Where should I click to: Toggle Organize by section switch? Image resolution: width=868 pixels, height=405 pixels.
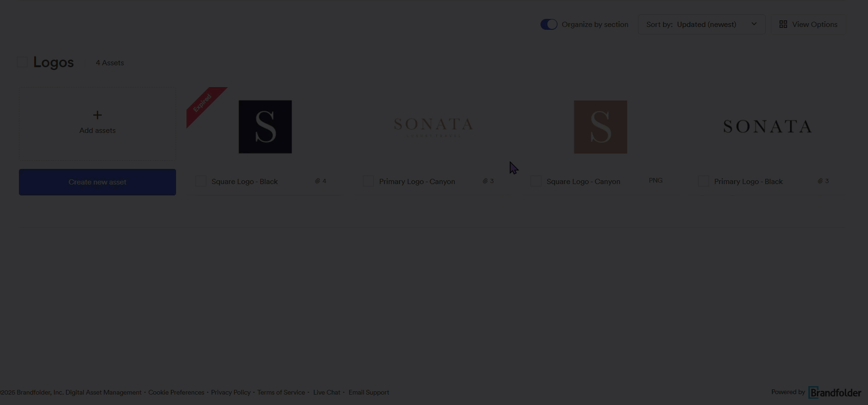point(549,24)
